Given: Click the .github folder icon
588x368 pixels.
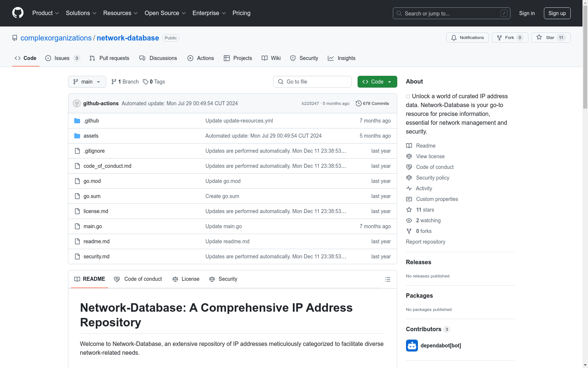Looking at the screenshot, I should coord(77,121).
